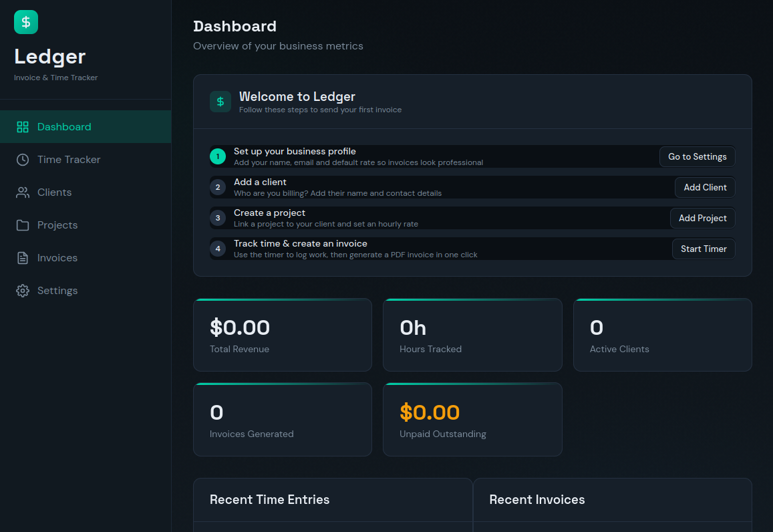Open the Time Tracker page
Screen dimensions: 773x532
click(86, 160)
